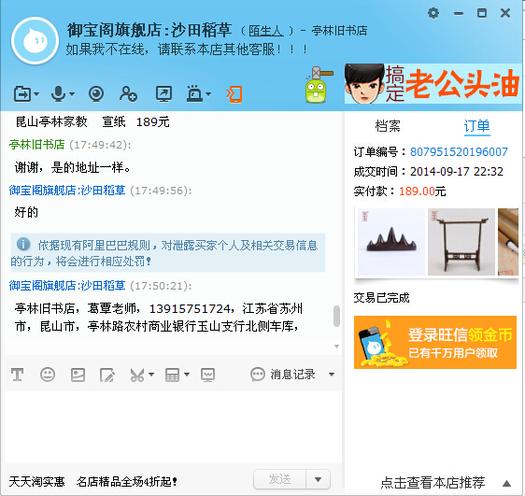Open the font format T icon
This screenshot has height=496, width=525.
[17, 374]
